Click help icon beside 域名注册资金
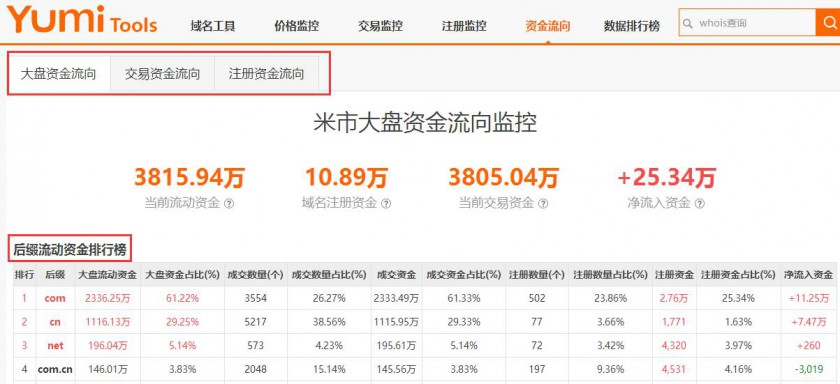Viewport: 840px width, 384px height. tap(386, 204)
